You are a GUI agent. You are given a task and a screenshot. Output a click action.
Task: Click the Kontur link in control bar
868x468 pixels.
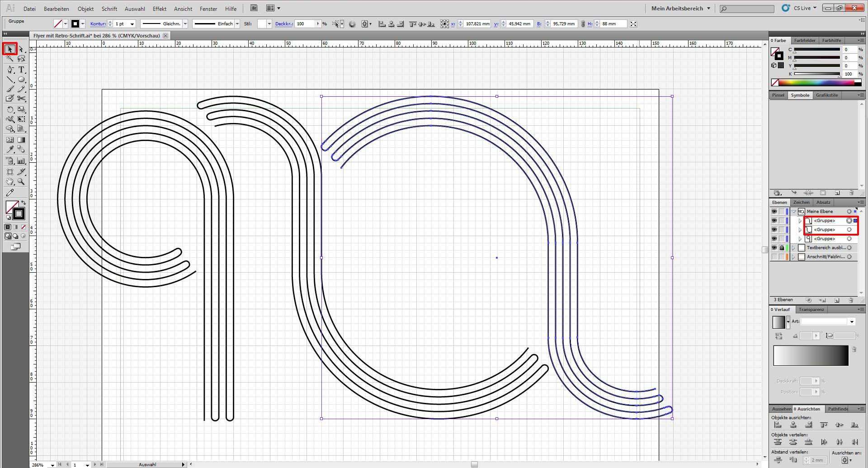(98, 24)
